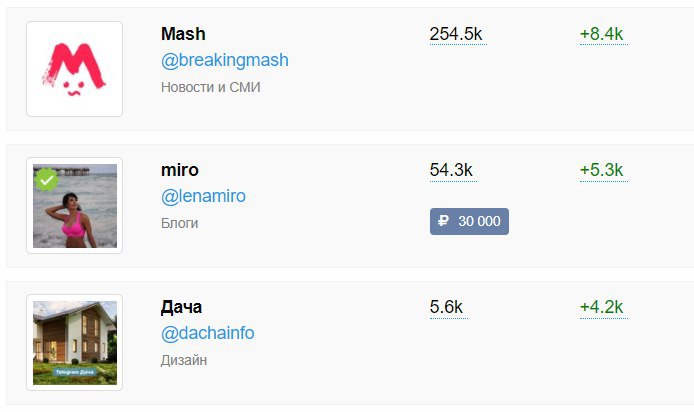
Task: Open the Дача channel title
Action: click(x=181, y=307)
